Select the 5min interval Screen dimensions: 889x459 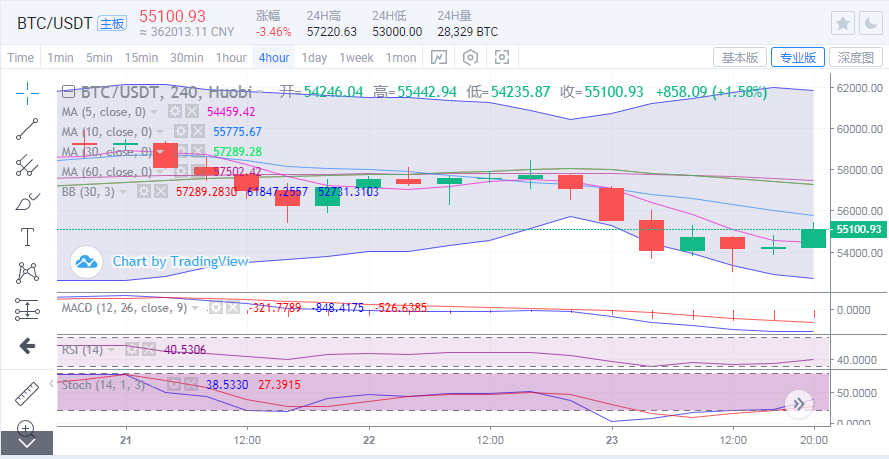pos(99,57)
